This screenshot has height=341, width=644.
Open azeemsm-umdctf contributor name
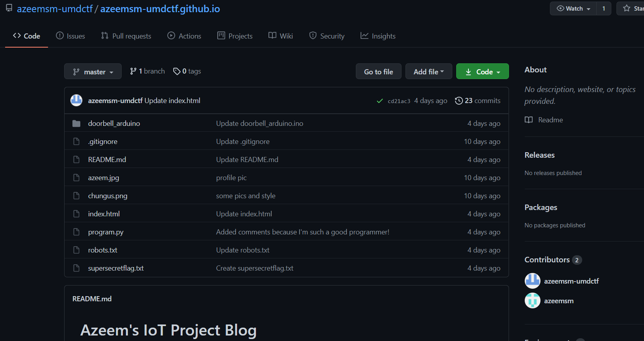[x=572, y=281]
